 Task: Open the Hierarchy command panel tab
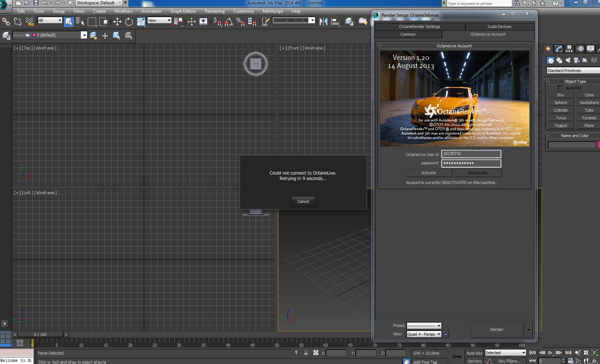569,49
